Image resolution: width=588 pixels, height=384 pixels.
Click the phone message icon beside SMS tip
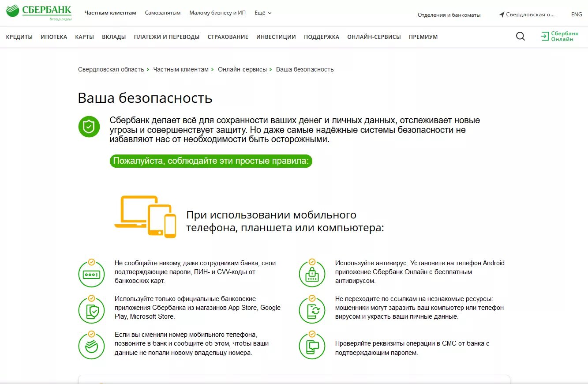pos(312,345)
